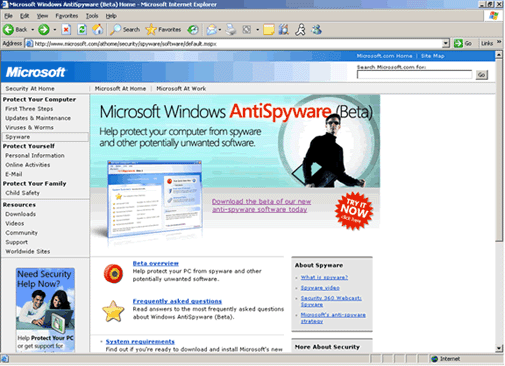Expand the Forward history dropdown arrow

[55, 30]
